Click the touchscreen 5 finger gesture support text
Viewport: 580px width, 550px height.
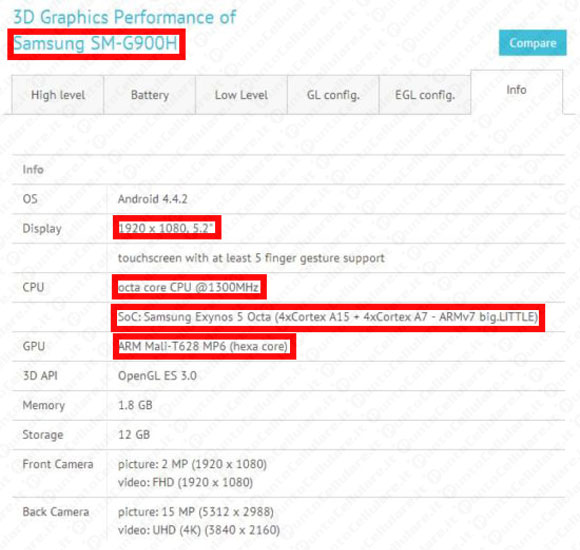(x=251, y=258)
